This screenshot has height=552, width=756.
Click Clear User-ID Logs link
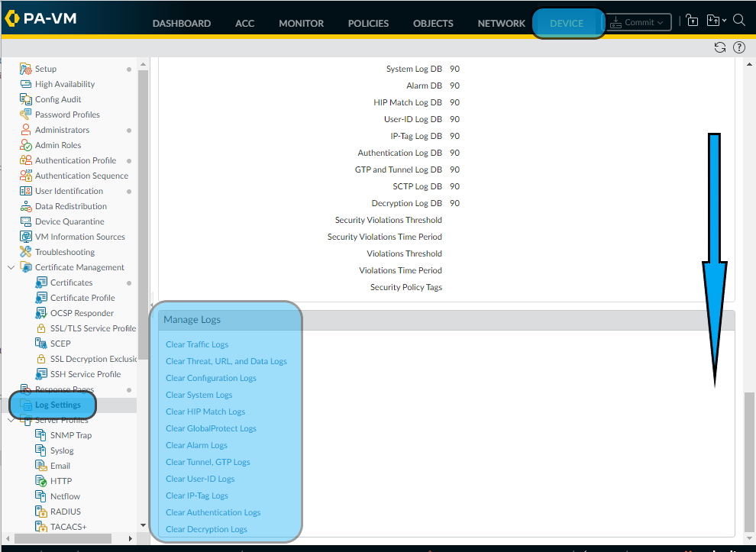[200, 479]
